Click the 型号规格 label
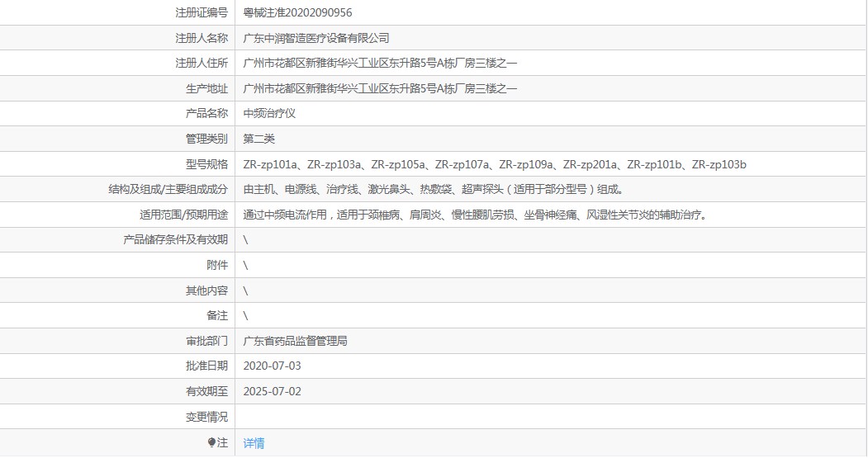868x458 pixels. [x=206, y=164]
